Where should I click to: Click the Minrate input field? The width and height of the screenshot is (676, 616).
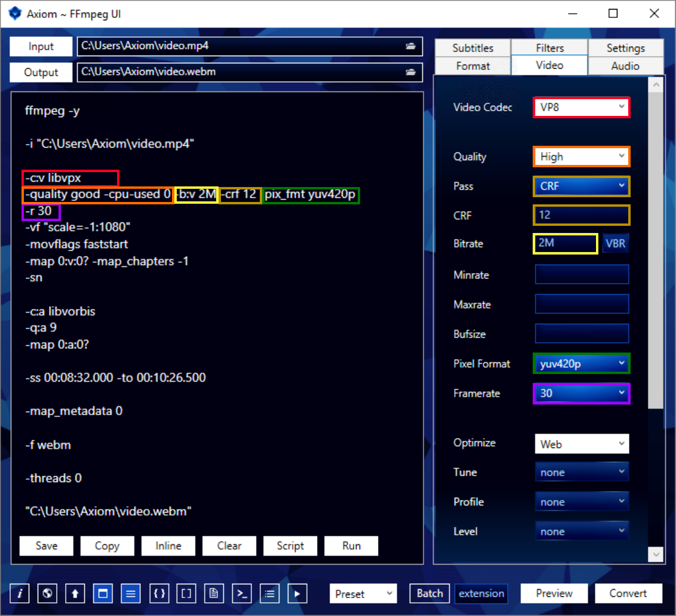582,274
